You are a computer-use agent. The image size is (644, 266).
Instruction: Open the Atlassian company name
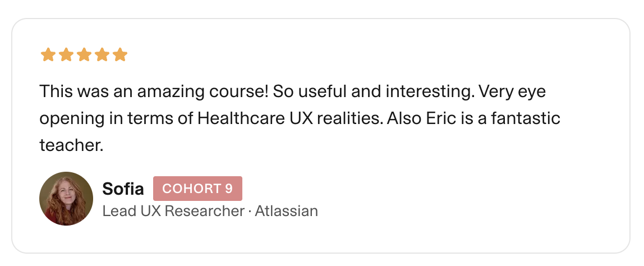(287, 211)
